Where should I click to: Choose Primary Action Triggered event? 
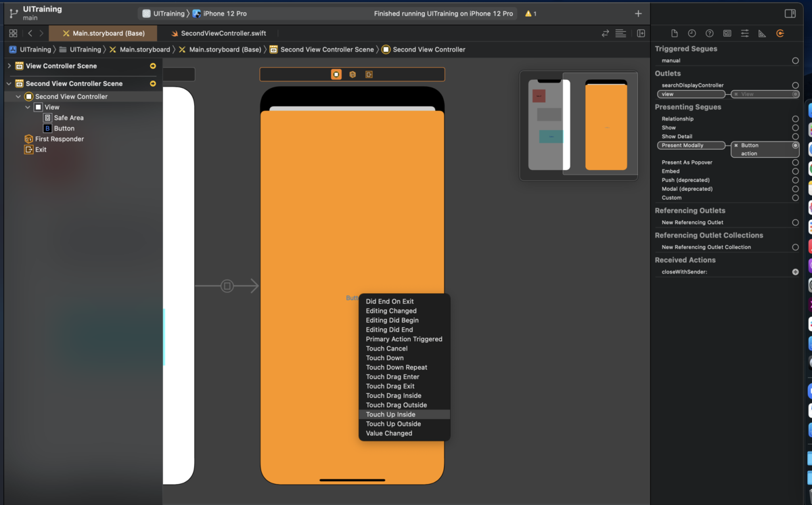pyautogui.click(x=404, y=339)
